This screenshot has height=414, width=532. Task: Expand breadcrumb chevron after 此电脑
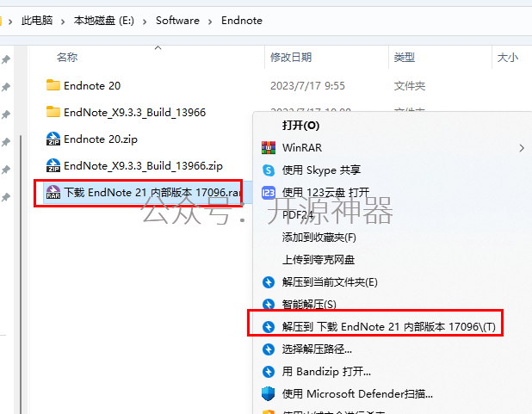[63, 22]
